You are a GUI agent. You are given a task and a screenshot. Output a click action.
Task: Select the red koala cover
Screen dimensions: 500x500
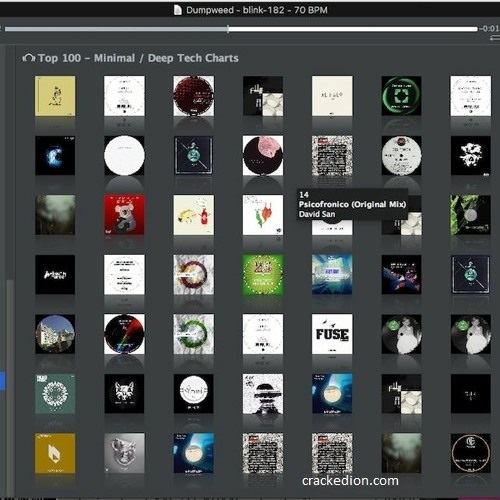pos(124,215)
